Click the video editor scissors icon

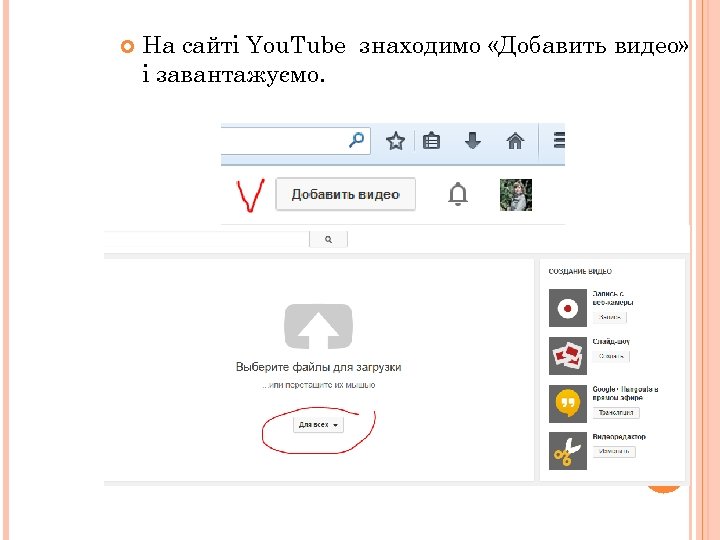click(568, 451)
